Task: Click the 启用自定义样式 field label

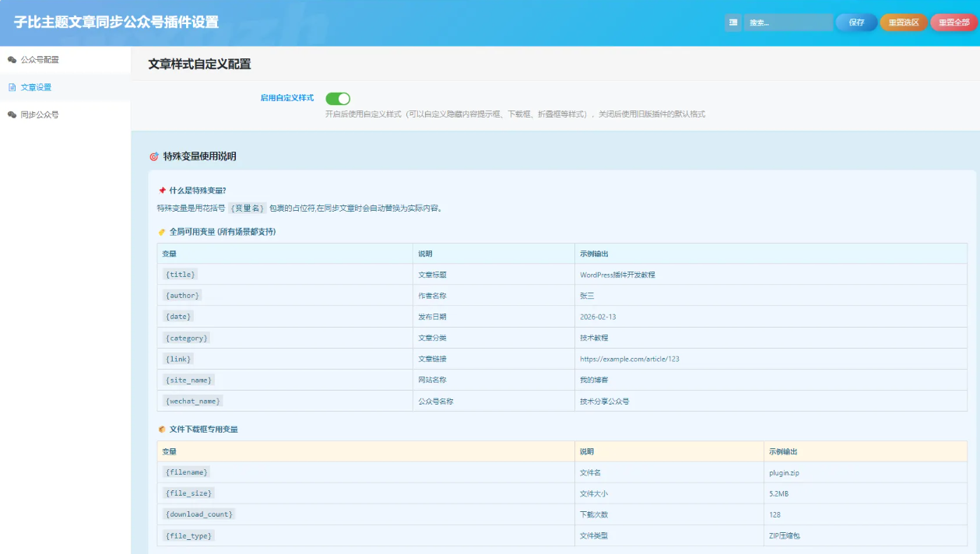Action: pyautogui.click(x=286, y=98)
